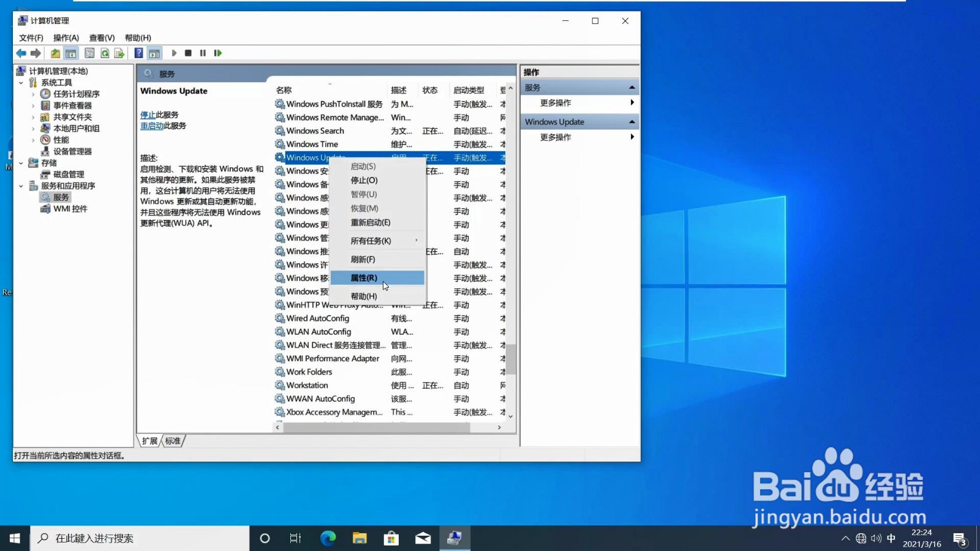980x551 pixels.
Task: Expand the 事件查看器 node arrow
Action: 33,106
